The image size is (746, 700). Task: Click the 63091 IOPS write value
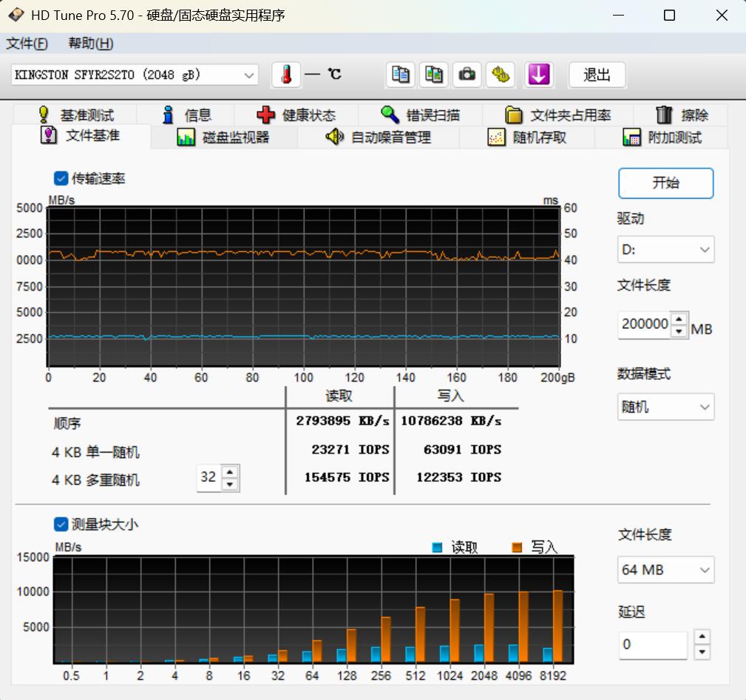point(462,449)
